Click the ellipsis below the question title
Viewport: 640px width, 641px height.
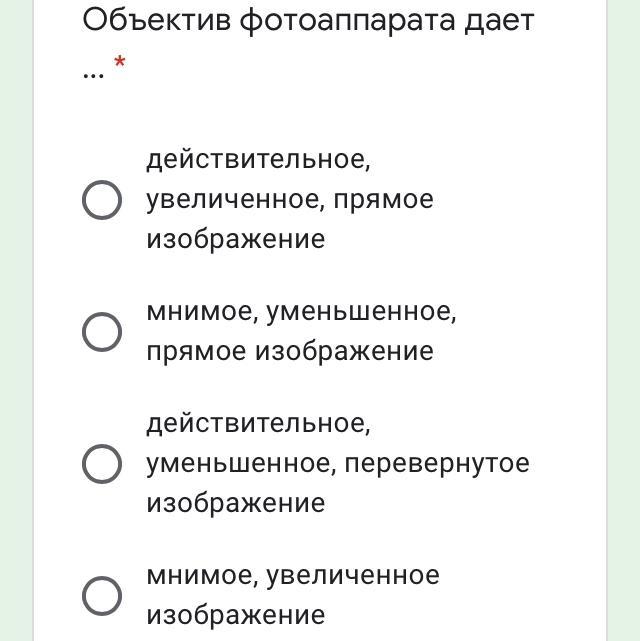(x=93, y=74)
